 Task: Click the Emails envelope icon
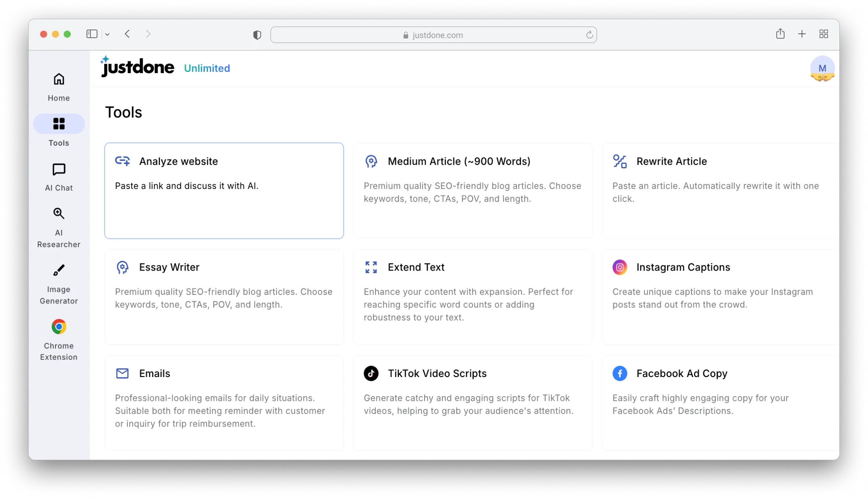122,373
